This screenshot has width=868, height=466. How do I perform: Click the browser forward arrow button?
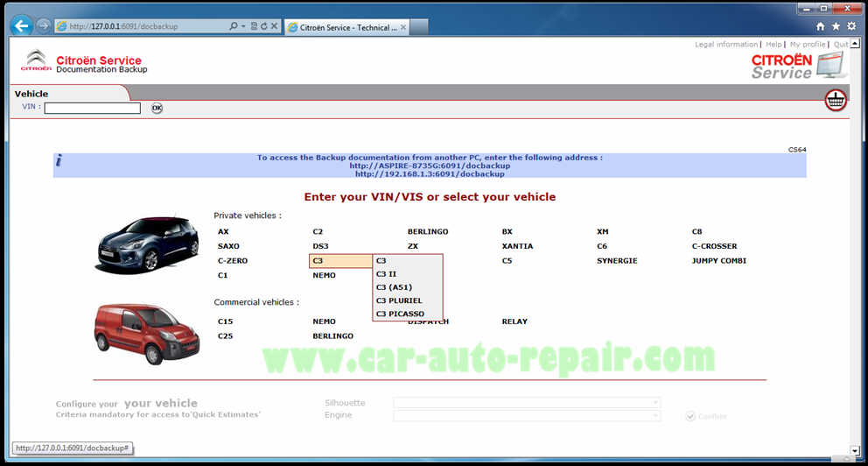[x=43, y=26]
